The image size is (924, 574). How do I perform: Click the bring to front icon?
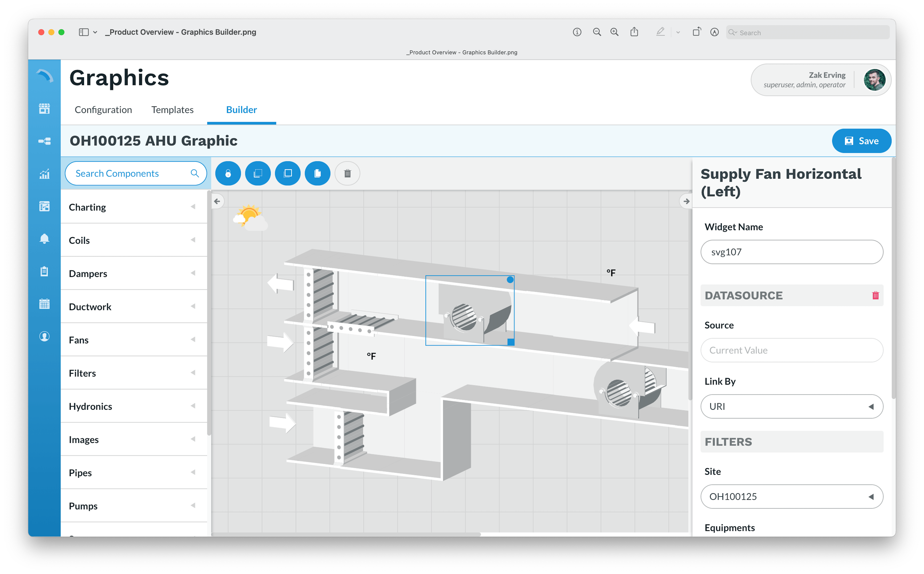coord(288,174)
